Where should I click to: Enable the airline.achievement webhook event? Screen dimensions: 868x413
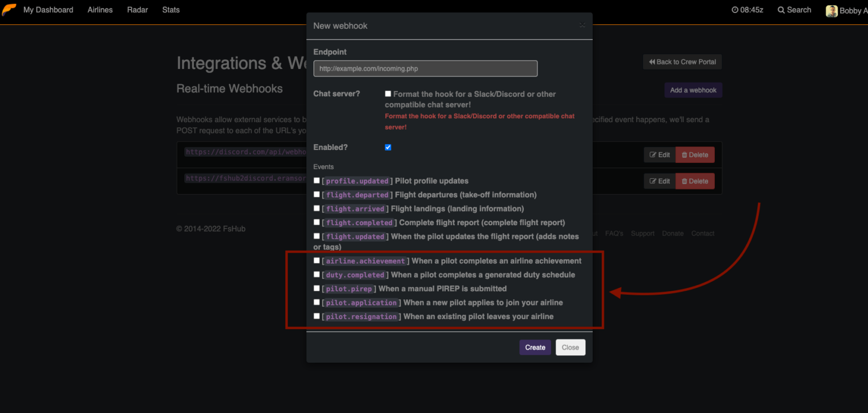316,260
